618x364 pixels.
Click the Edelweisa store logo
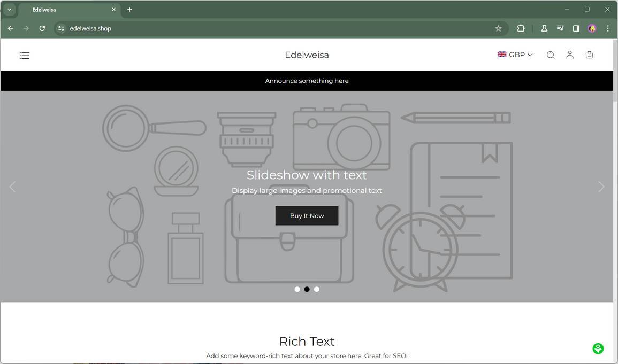point(307,55)
